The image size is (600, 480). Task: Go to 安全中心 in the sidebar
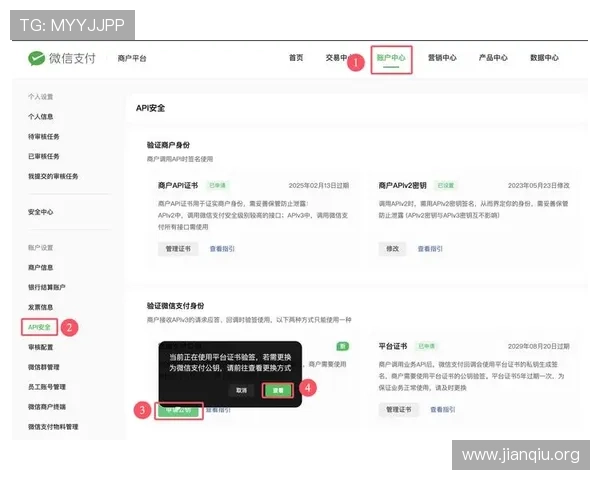point(41,212)
